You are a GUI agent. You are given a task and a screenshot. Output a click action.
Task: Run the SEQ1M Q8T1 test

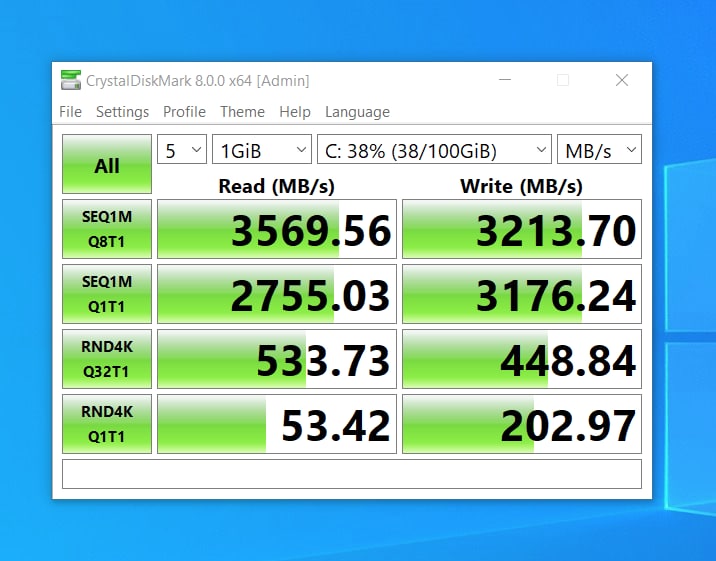(x=107, y=229)
